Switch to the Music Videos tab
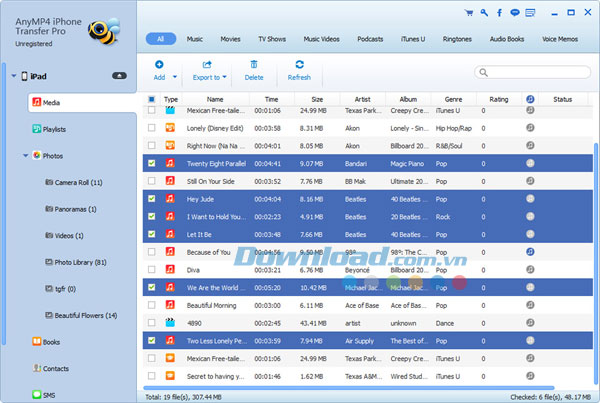Image resolution: width=600 pixels, height=403 pixels. click(321, 39)
